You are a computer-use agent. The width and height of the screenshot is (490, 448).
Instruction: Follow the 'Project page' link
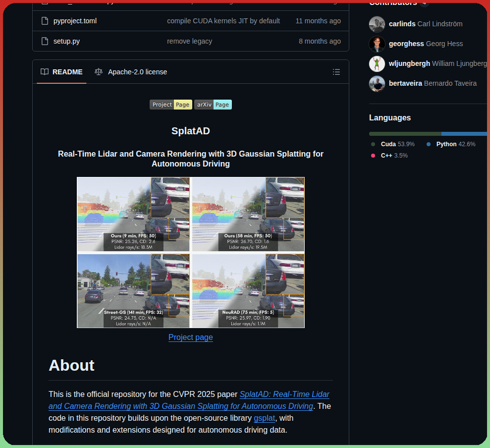(x=191, y=337)
